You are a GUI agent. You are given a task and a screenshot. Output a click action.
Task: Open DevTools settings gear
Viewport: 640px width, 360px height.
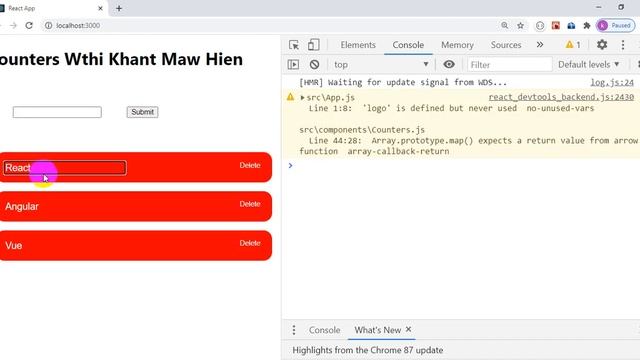tap(602, 44)
